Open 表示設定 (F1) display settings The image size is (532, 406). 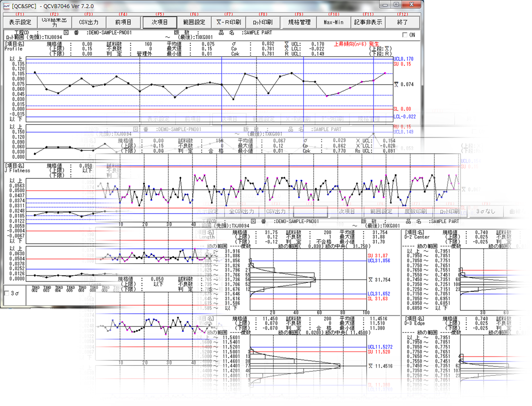[20, 23]
